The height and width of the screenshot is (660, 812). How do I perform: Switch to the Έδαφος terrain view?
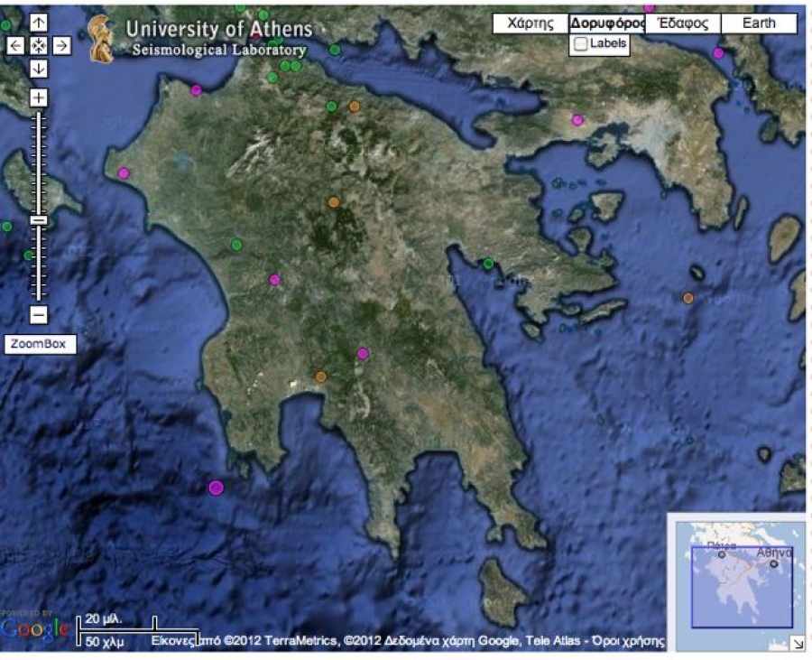[x=683, y=23]
